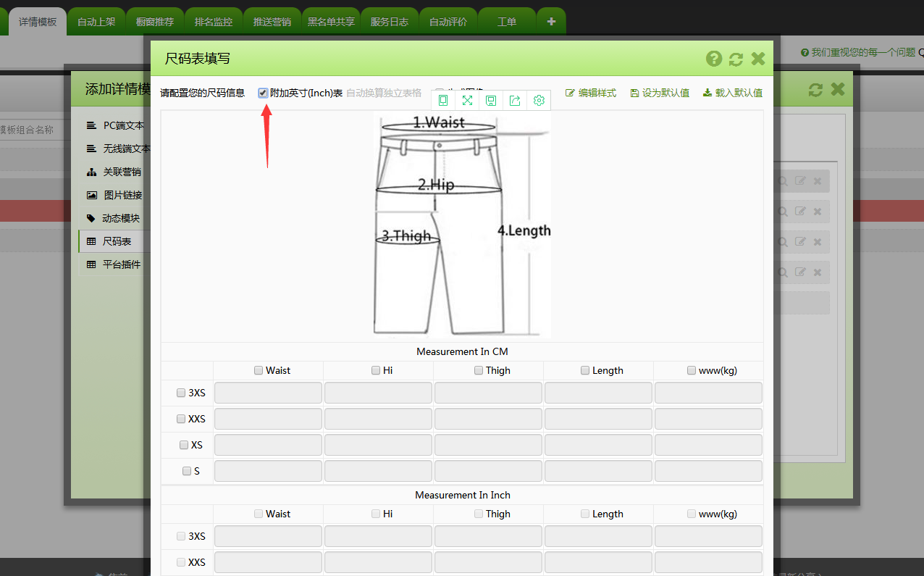Click the XXS Thigh cell in CM table
Image resolution: width=924 pixels, height=576 pixels.
click(x=488, y=419)
